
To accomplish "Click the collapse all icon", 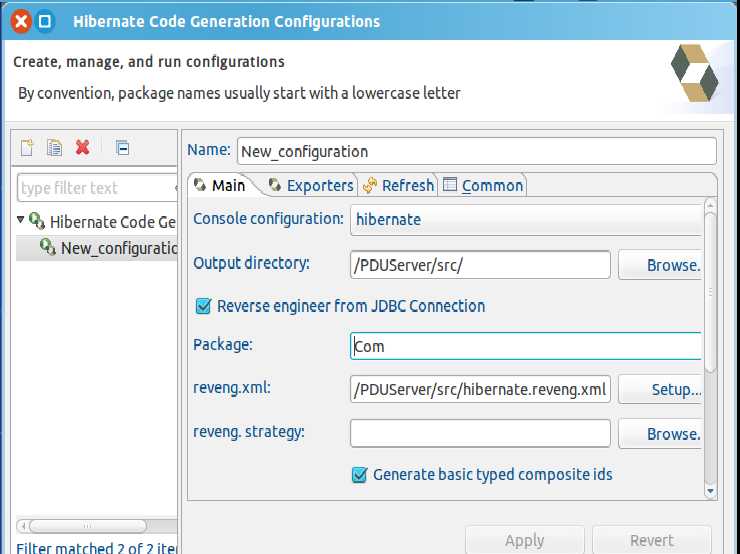I will pos(122,148).
